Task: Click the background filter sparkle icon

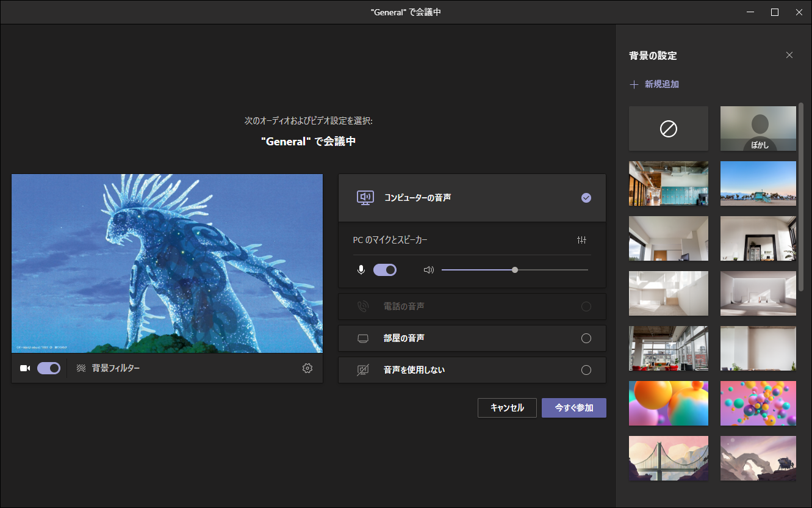Action: point(81,368)
